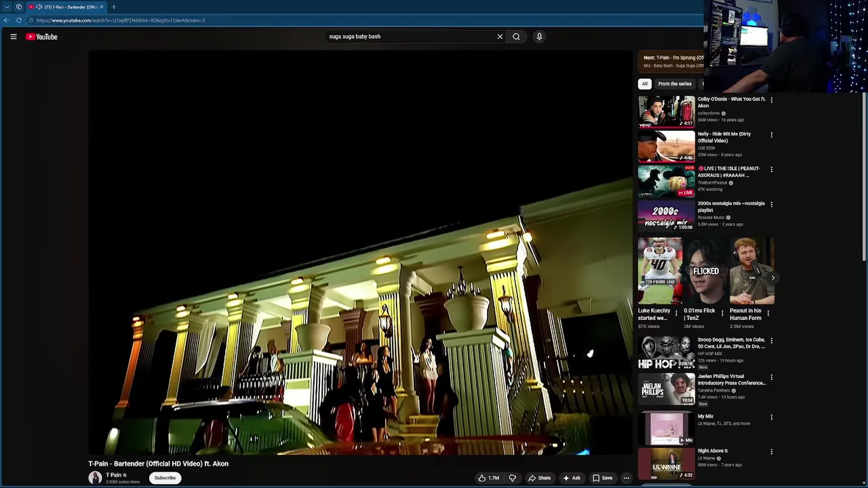
Task: Open browser tab search dropdown arrow
Action: point(7,7)
